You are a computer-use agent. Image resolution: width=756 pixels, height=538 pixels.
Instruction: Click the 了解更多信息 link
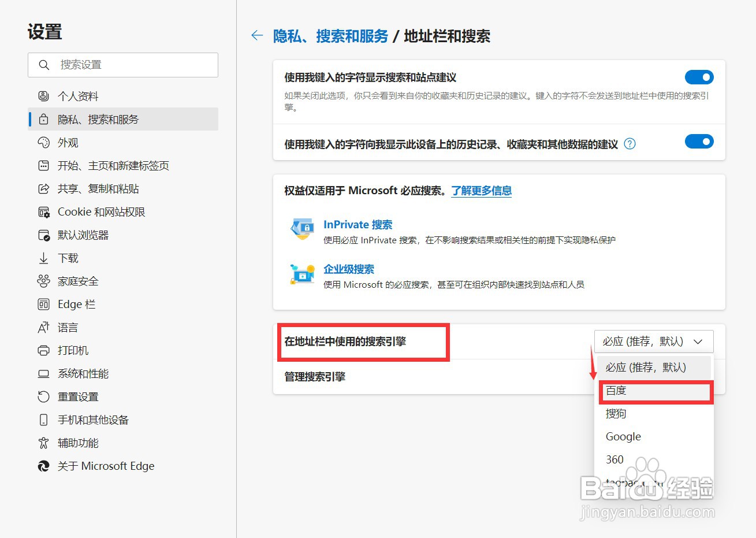(x=482, y=191)
